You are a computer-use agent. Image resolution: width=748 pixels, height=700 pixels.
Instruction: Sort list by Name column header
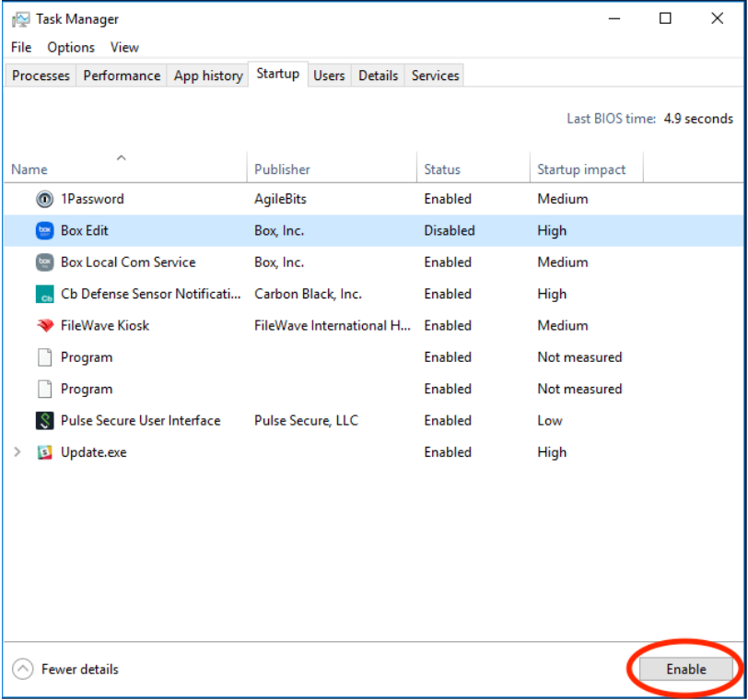click(x=29, y=169)
